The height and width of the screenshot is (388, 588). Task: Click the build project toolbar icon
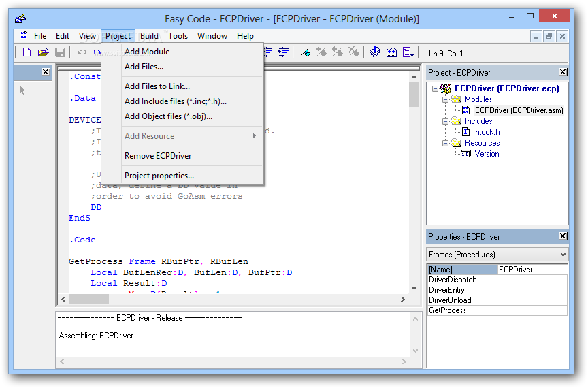pos(391,52)
